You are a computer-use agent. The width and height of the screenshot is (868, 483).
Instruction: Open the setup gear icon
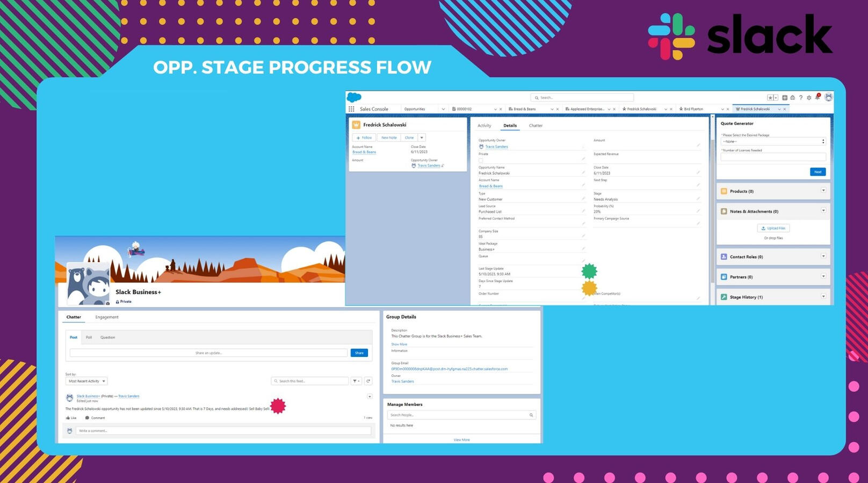(809, 98)
